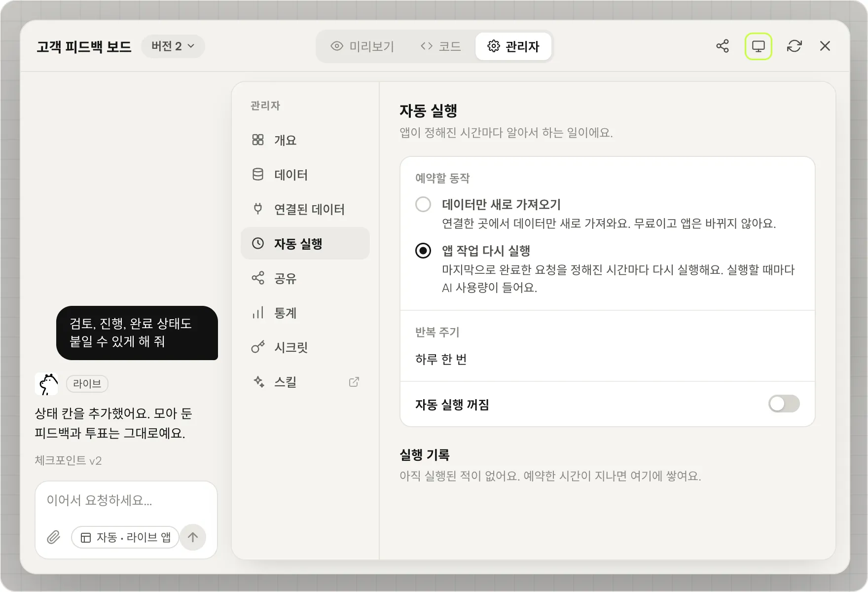This screenshot has height=592, width=868.
Task: Open 시크릿 in the admin sidebar
Action: [x=305, y=347]
